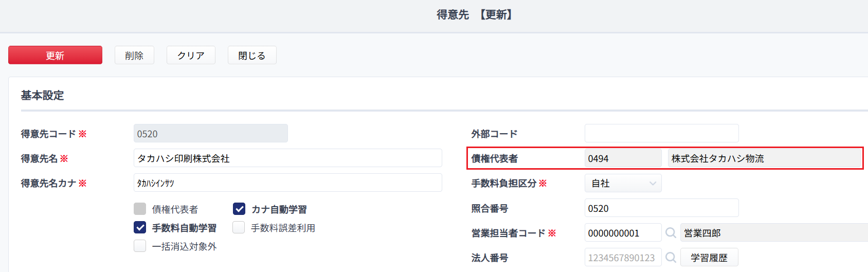
Task: Click the 外部コード input field
Action: coord(662,133)
